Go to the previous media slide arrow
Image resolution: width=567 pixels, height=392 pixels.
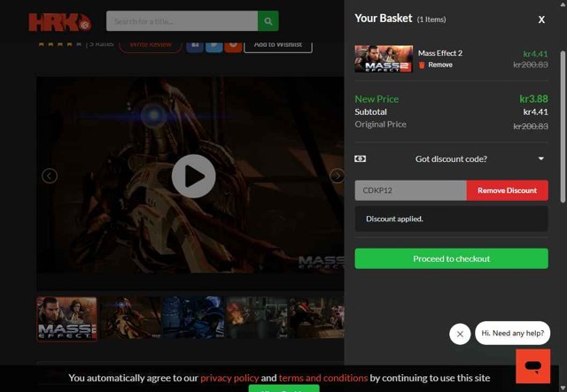50,176
